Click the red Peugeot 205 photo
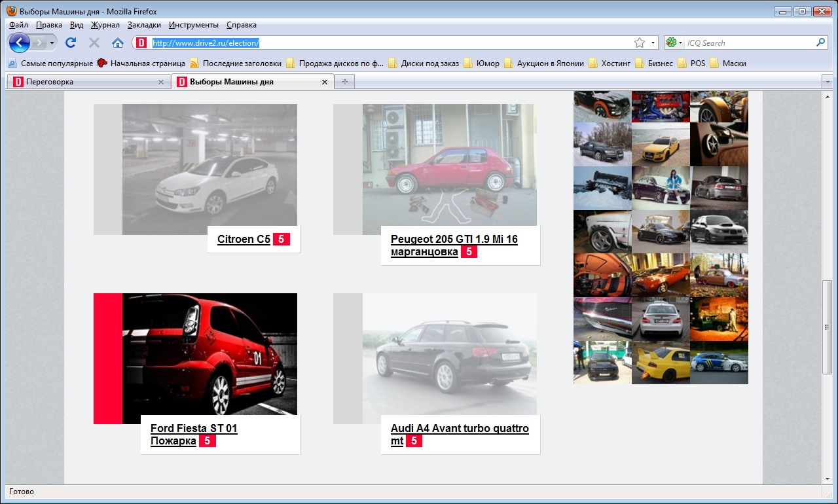Image resolution: width=838 pixels, height=504 pixels. (x=449, y=165)
